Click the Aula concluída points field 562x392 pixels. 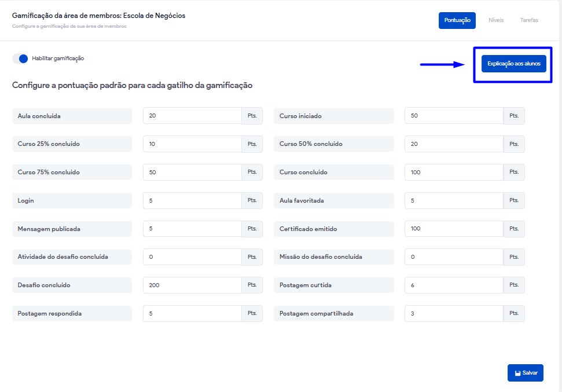[192, 116]
